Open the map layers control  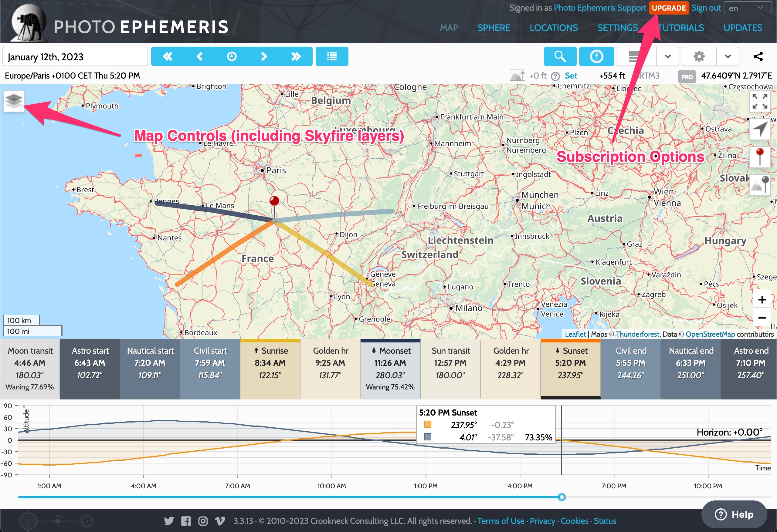[x=14, y=101]
